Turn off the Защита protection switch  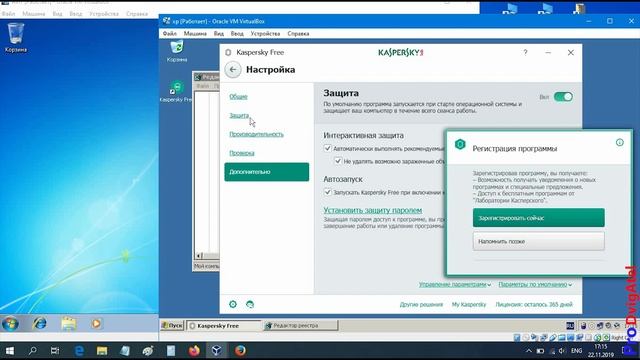[563, 97]
